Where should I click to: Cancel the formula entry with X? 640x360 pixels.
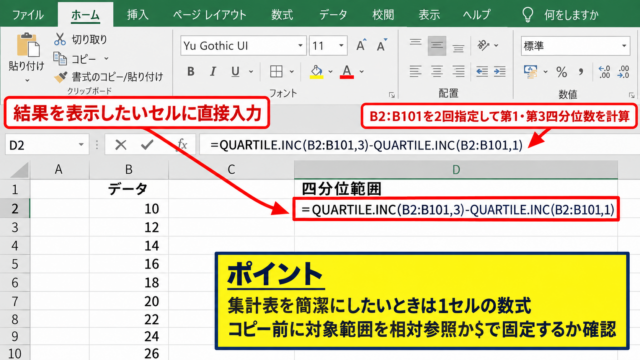click(120, 144)
